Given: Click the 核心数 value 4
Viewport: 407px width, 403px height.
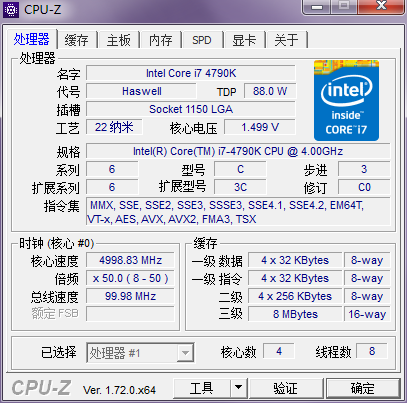Looking at the screenshot, I should [279, 351].
